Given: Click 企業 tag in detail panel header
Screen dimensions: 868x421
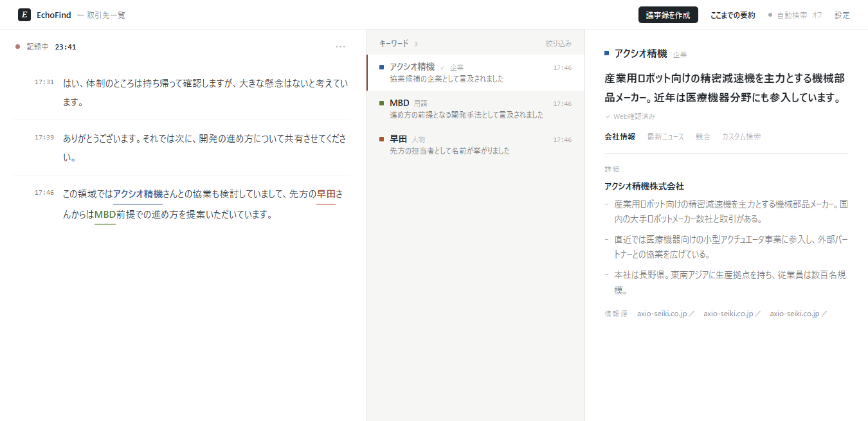Looking at the screenshot, I should (x=680, y=55).
